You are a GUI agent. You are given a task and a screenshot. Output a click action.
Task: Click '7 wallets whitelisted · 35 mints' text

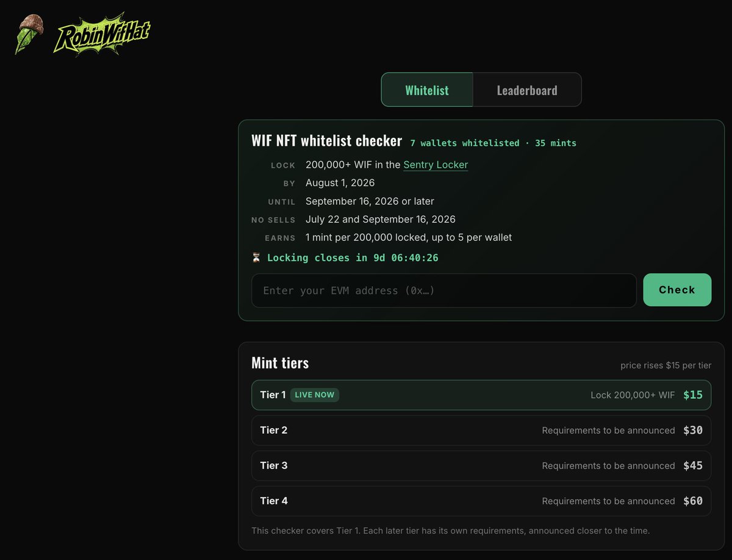[x=493, y=143]
